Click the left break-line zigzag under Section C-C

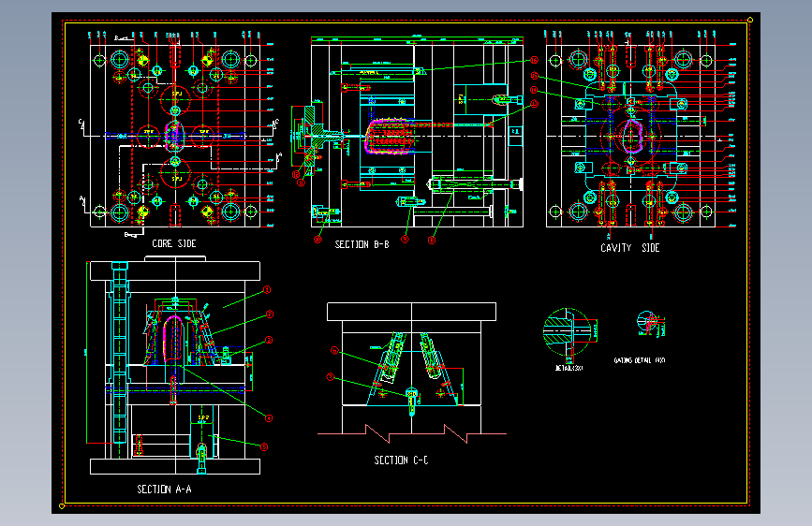click(x=377, y=434)
